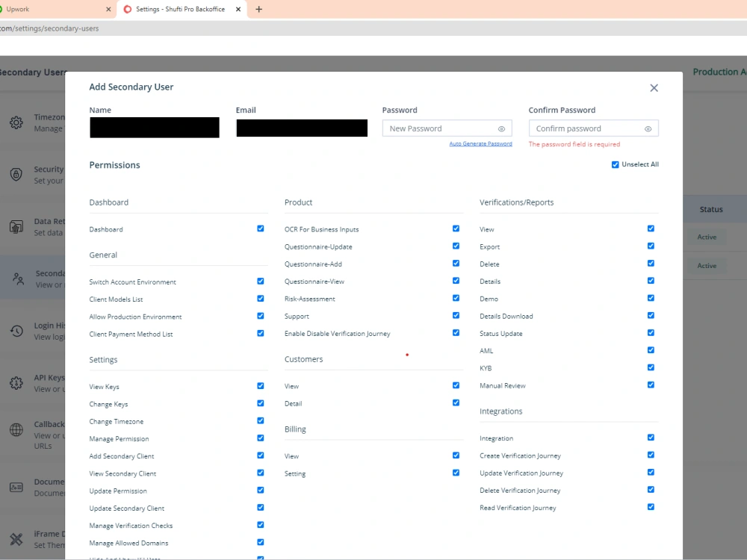Image resolution: width=747 pixels, height=560 pixels.
Task: Click the API Keys gear icon in sidebar
Action: pyautogui.click(x=16, y=383)
